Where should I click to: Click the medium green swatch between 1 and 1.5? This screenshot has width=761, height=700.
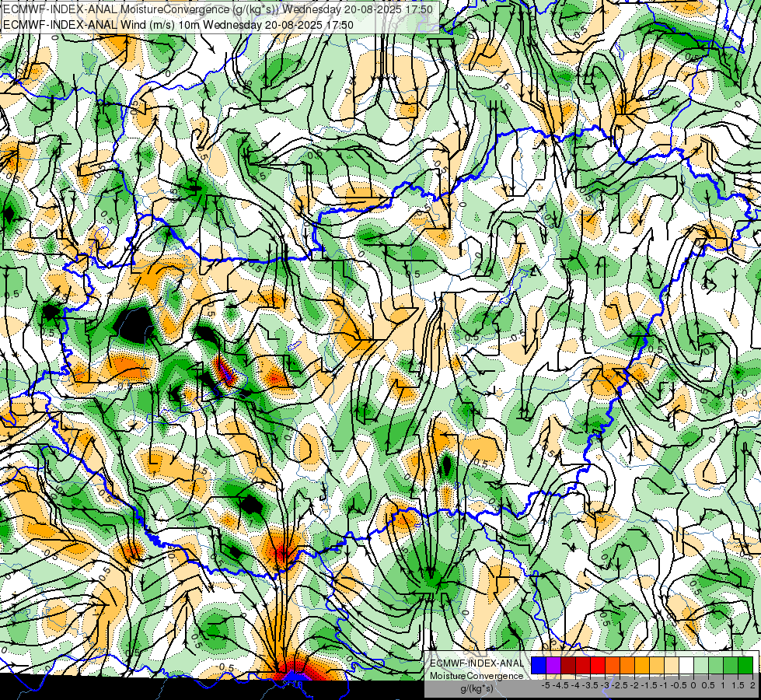pos(731,666)
